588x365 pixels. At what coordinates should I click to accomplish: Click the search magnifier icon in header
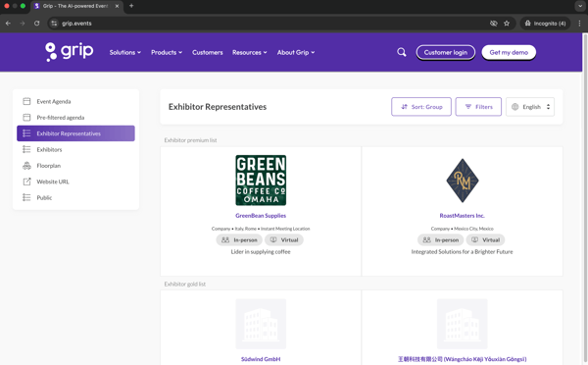(401, 52)
